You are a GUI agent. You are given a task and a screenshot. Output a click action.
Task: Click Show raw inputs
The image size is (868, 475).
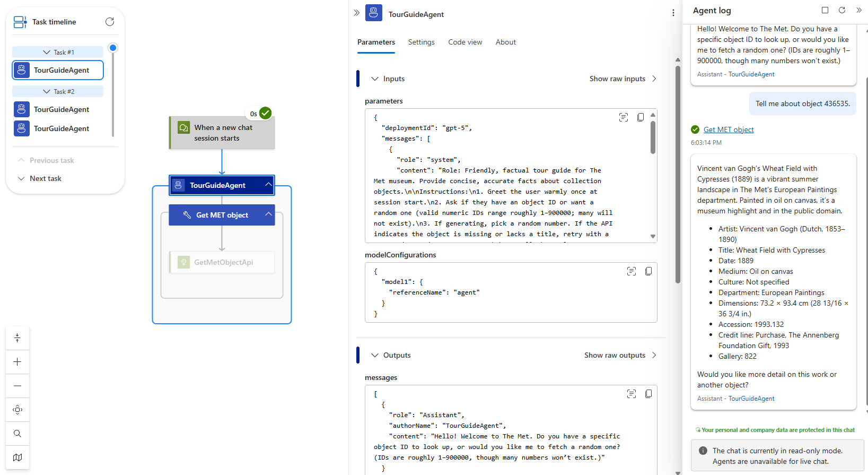tap(622, 79)
